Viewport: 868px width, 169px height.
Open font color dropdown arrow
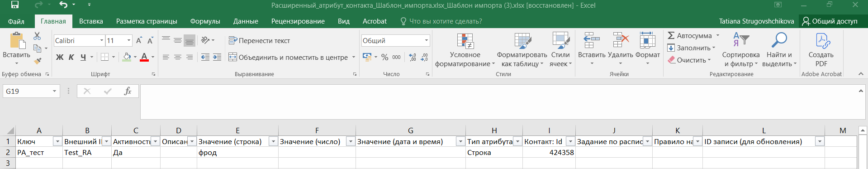pyautogui.click(x=153, y=57)
